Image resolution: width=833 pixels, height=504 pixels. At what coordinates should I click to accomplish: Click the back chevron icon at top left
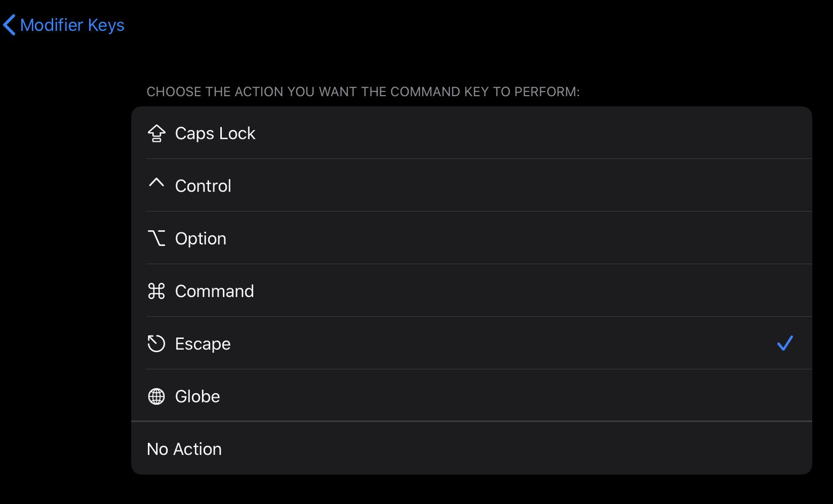click(x=9, y=24)
